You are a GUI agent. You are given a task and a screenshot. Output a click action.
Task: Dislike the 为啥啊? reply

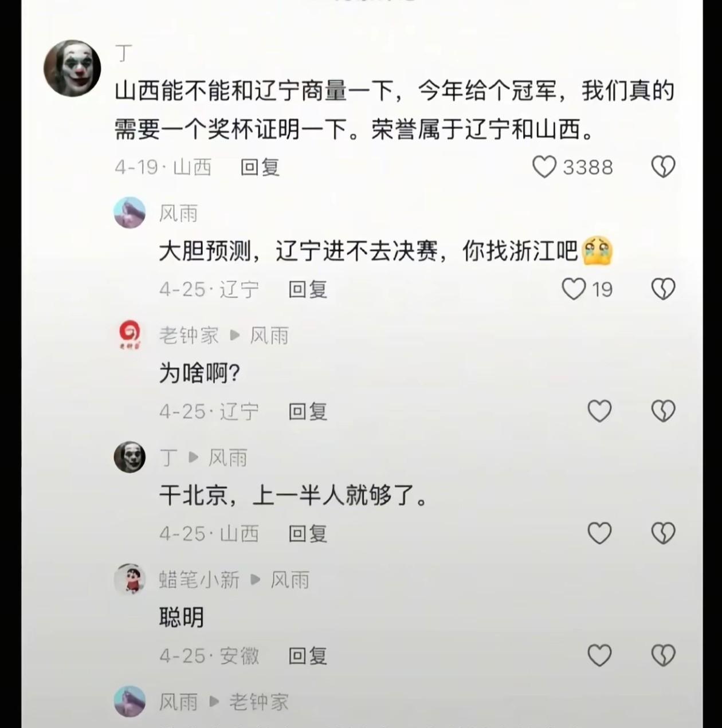pyautogui.click(x=663, y=411)
